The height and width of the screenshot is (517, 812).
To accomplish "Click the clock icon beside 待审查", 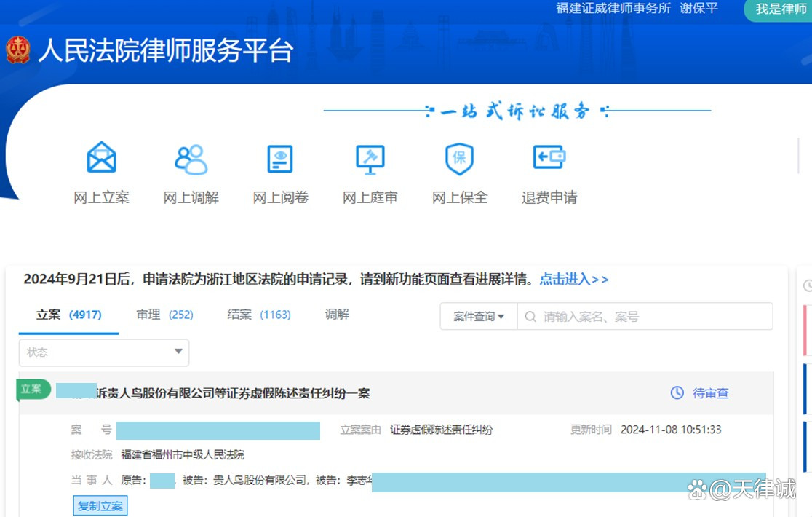I will point(677,393).
